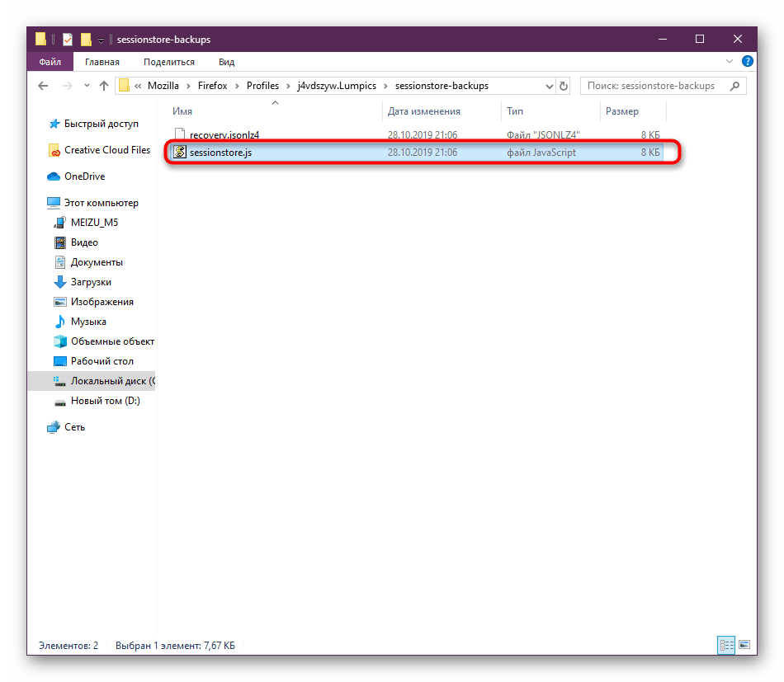Image resolution: width=784 pixels, height=682 pixels.
Task: Click the Back navigation arrow
Action: (43, 86)
